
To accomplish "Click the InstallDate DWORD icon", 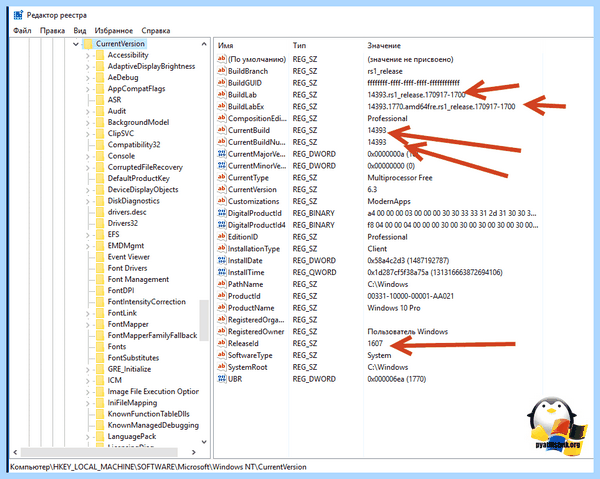I will tap(222, 261).
